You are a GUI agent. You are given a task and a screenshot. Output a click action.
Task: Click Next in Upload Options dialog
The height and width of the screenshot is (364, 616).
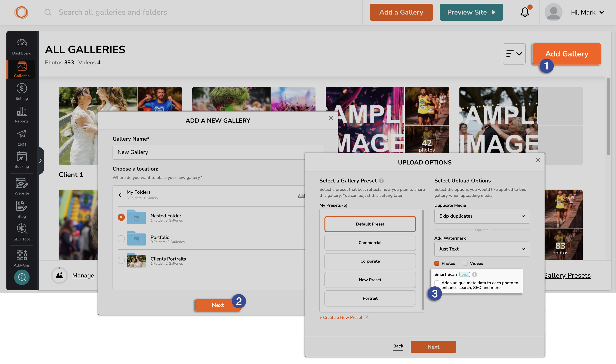tap(433, 347)
